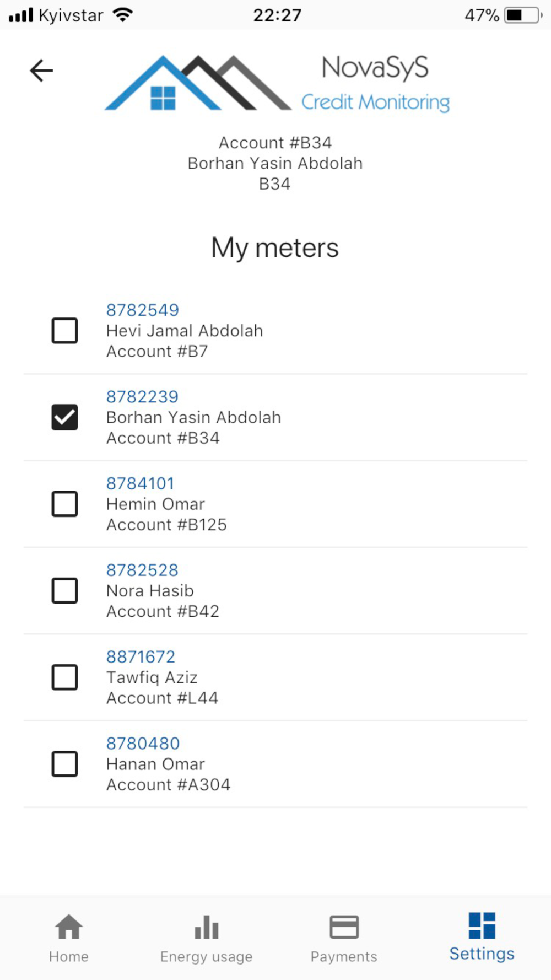Open the Settings grid icon

coord(482,925)
